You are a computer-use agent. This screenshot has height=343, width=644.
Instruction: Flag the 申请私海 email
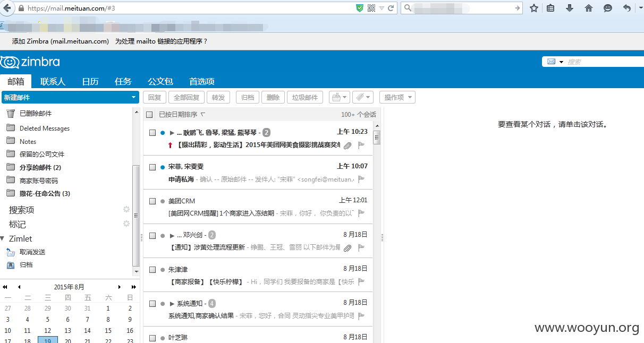tap(361, 179)
